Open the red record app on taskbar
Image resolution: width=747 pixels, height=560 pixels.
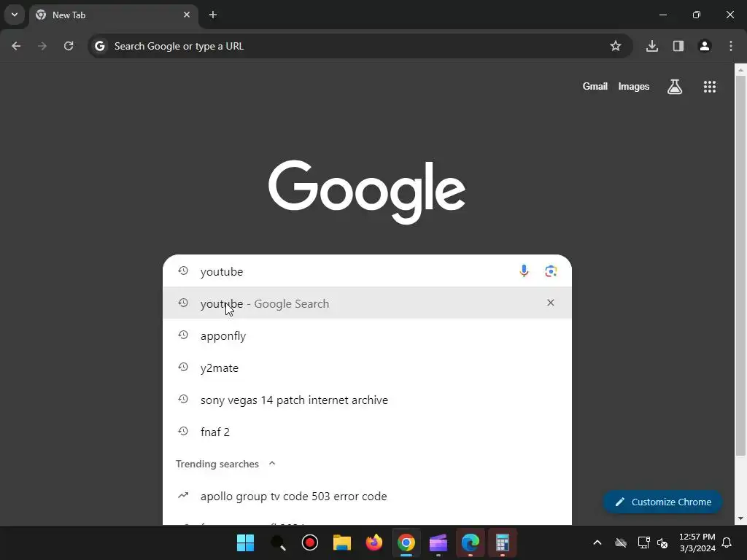pos(310,542)
